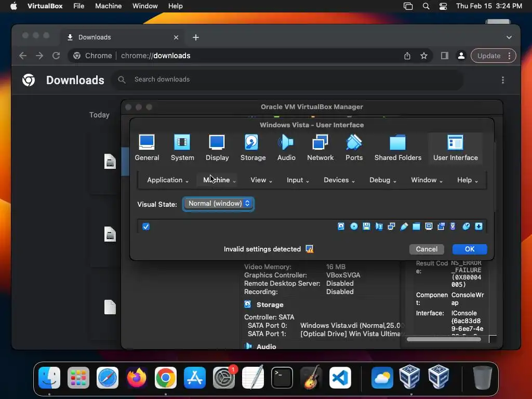Click the invalid settings warning icon
532x399 pixels.
[310, 249]
